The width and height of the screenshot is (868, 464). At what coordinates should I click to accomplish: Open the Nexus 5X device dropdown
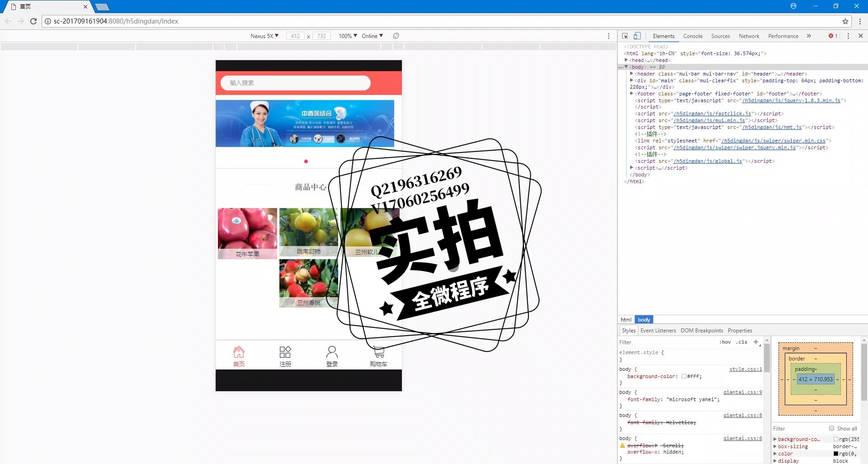tap(264, 36)
